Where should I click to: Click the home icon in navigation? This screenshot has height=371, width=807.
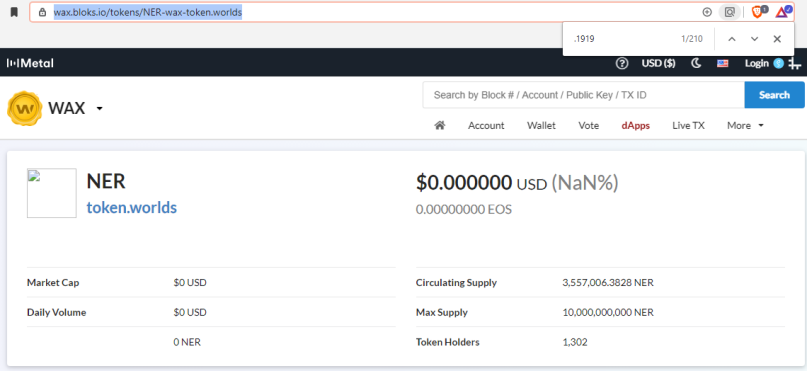click(x=440, y=125)
